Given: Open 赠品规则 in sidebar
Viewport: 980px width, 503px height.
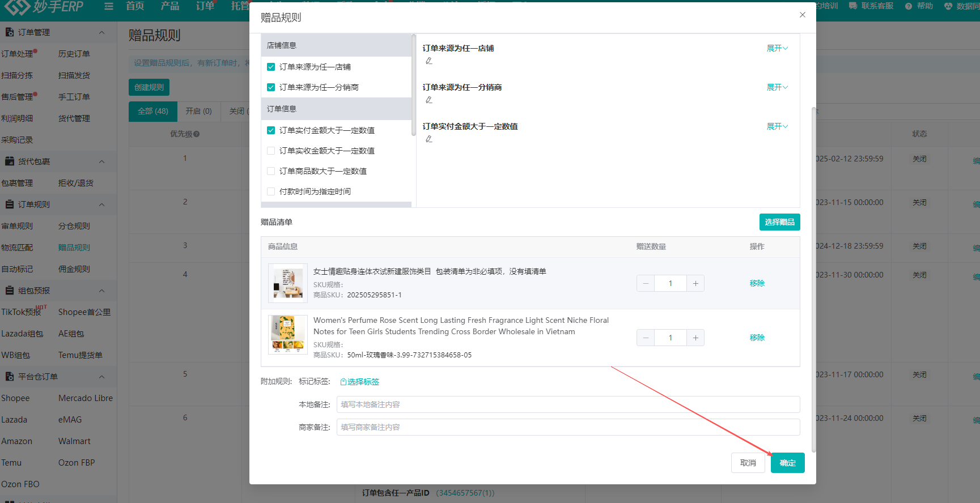Looking at the screenshot, I should coord(74,248).
